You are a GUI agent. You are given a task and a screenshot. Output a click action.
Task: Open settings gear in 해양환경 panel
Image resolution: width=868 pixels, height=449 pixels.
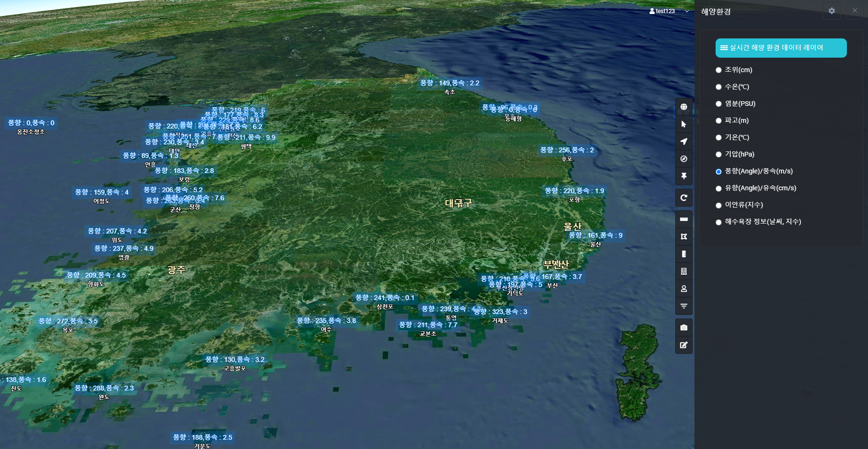(x=831, y=11)
